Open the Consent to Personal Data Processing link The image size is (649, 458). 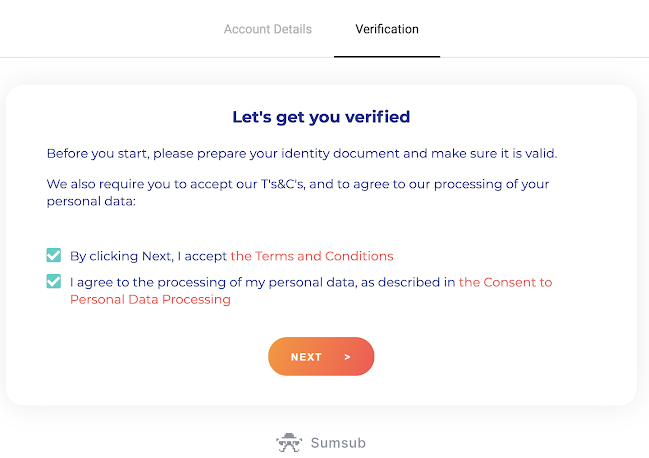(505, 282)
